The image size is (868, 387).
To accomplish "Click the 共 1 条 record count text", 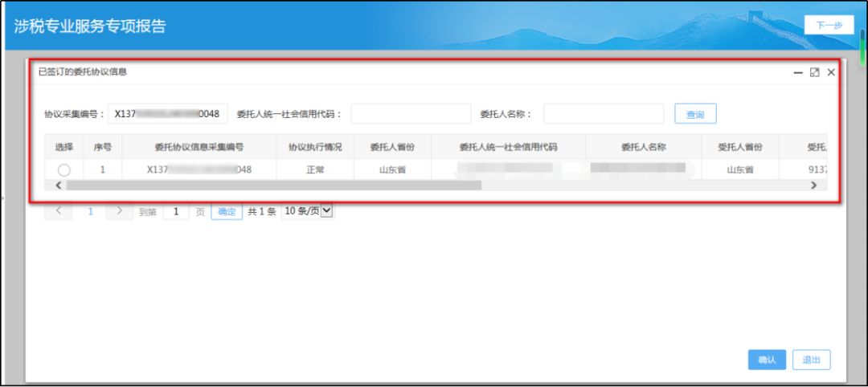I will tap(262, 211).
